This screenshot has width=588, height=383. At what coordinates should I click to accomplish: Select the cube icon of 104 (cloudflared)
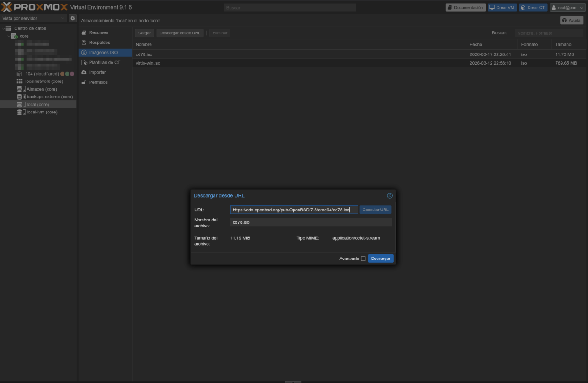click(x=19, y=74)
